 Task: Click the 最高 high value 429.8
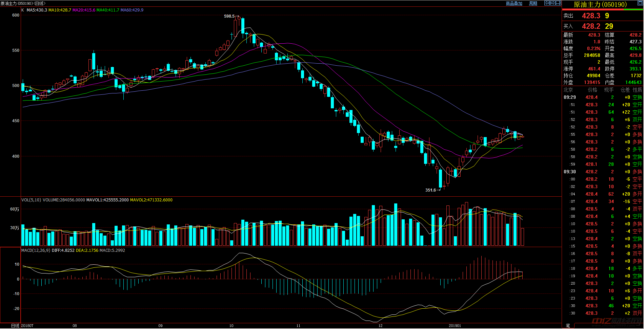pos(636,55)
